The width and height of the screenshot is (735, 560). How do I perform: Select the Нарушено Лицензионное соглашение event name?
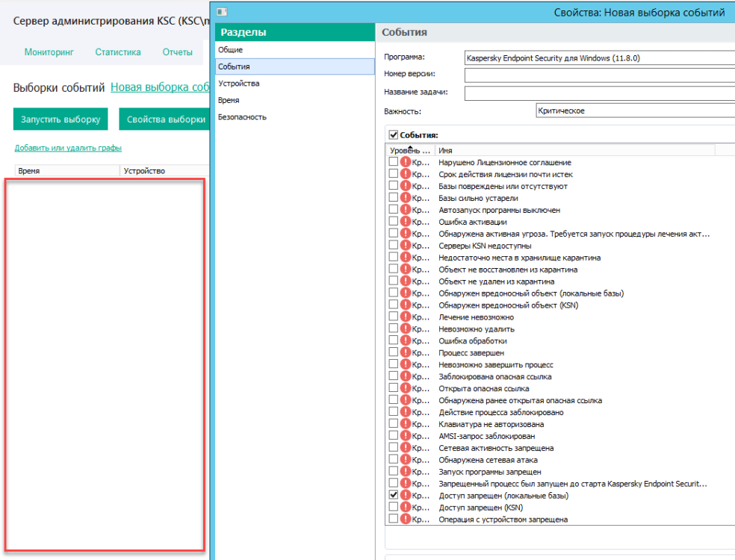[505, 163]
